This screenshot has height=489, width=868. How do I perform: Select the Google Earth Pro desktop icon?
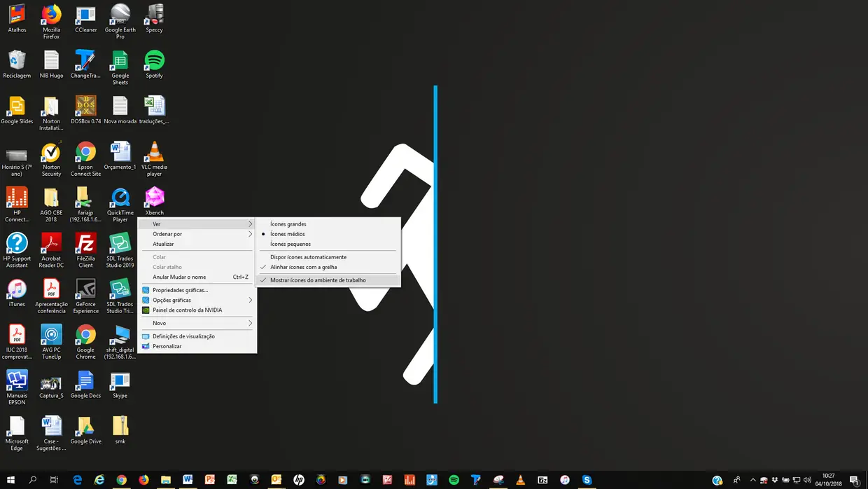click(120, 22)
